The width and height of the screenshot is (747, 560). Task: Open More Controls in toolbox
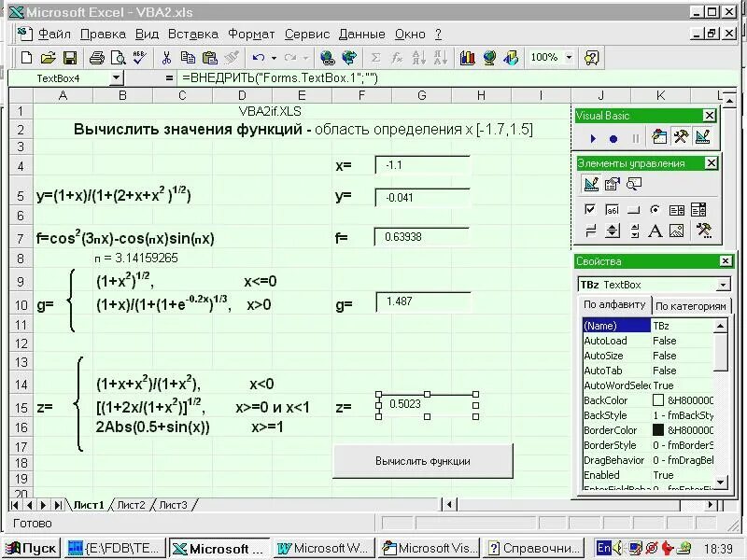[703, 231]
